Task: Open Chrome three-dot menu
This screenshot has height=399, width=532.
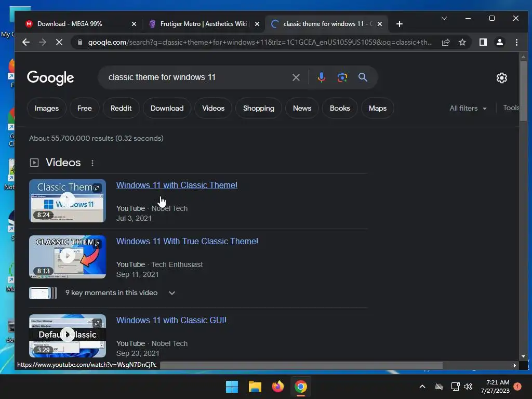Action: click(516, 42)
